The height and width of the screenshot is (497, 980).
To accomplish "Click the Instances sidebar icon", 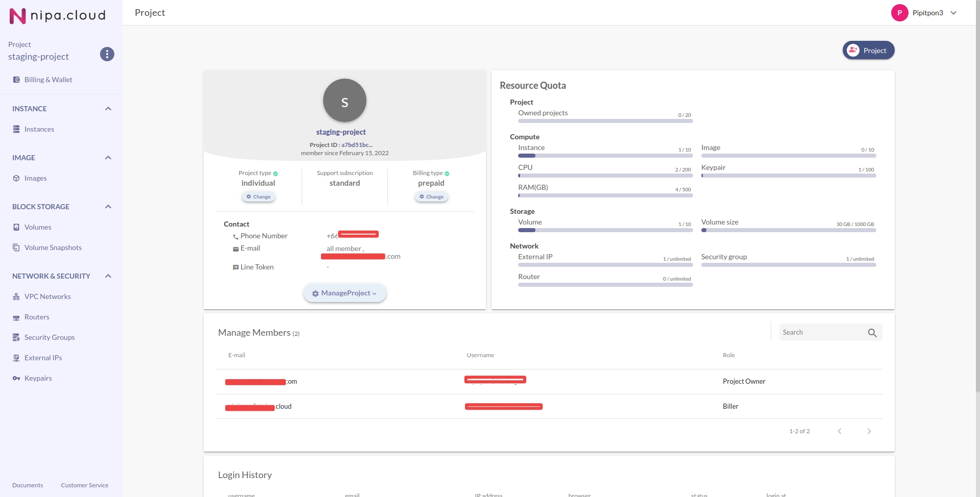I will (x=16, y=129).
